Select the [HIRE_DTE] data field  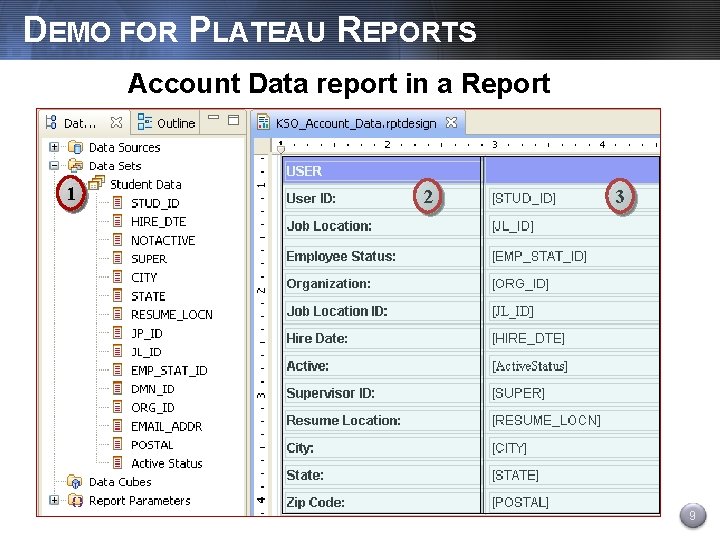[x=573, y=338]
